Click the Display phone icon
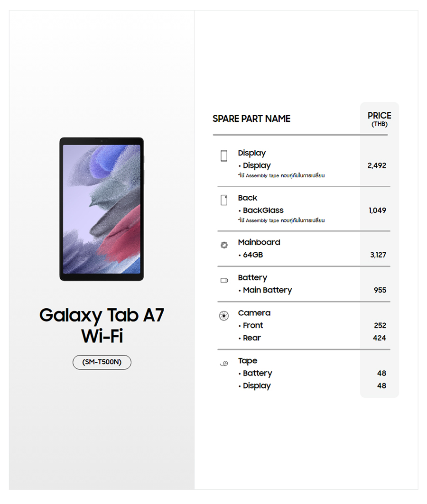Viewport: 427px width, 504px height. [224, 156]
